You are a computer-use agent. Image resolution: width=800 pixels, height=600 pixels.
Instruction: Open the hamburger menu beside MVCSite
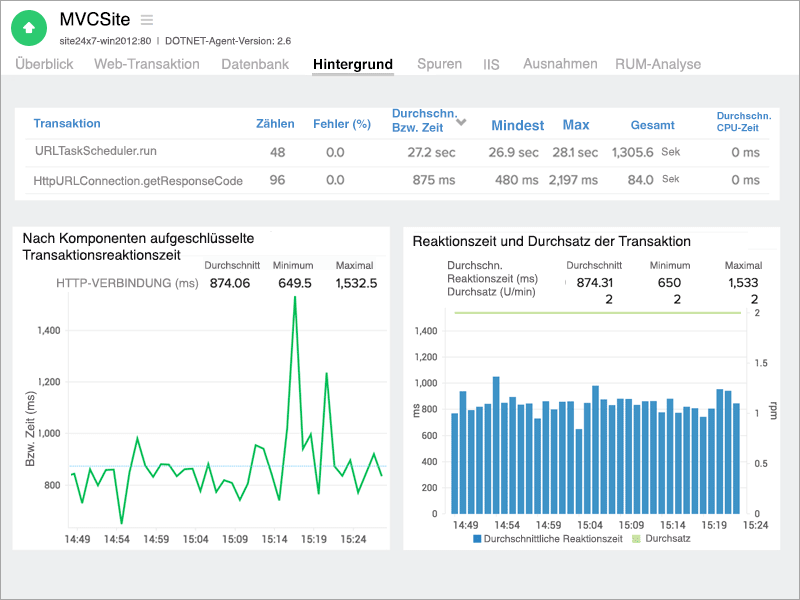(x=147, y=20)
